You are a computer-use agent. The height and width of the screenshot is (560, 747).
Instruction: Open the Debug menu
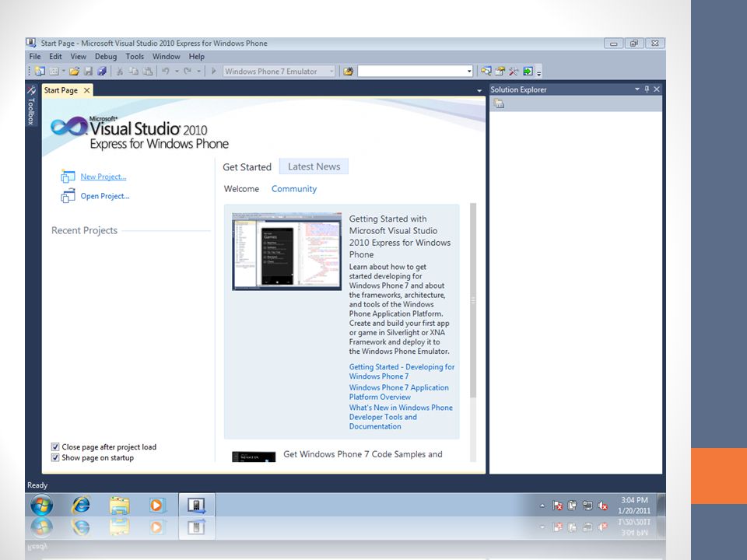click(x=106, y=56)
